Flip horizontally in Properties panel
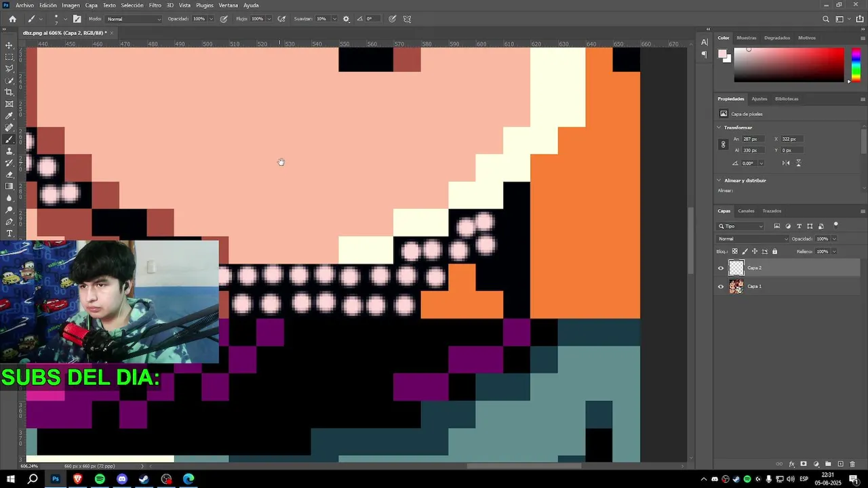868x488 pixels. point(786,163)
